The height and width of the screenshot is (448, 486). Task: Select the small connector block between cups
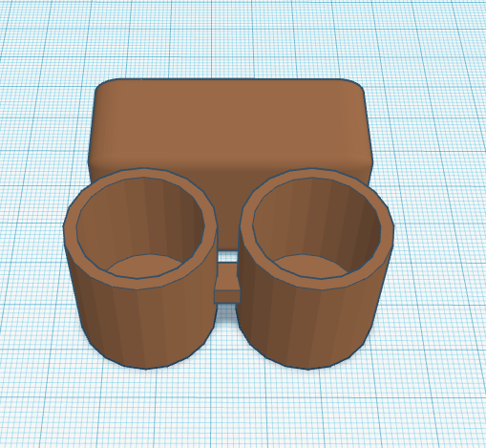click(x=227, y=283)
